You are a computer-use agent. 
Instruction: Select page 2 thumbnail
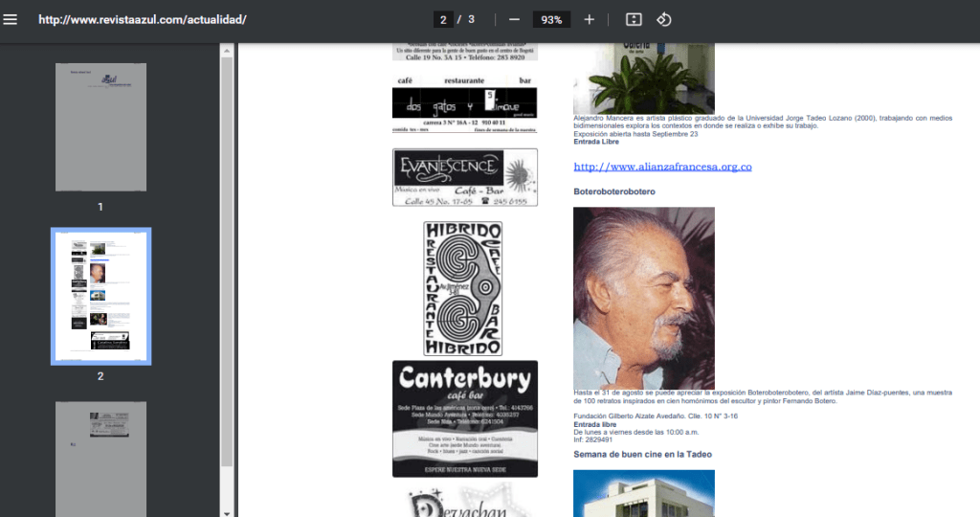[x=100, y=296]
